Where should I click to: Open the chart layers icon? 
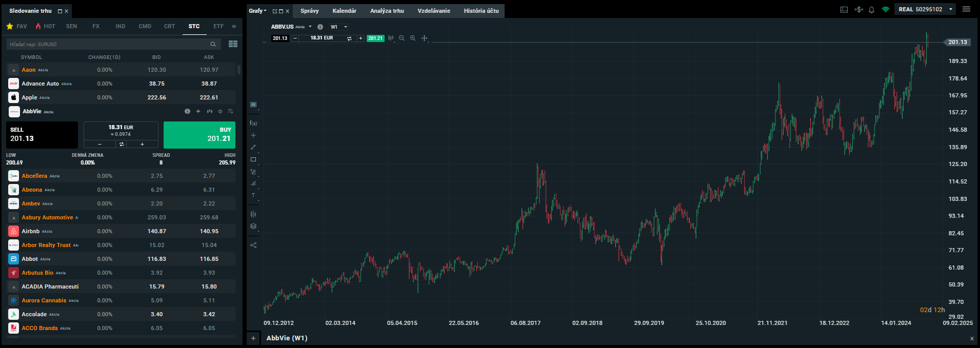[253, 226]
